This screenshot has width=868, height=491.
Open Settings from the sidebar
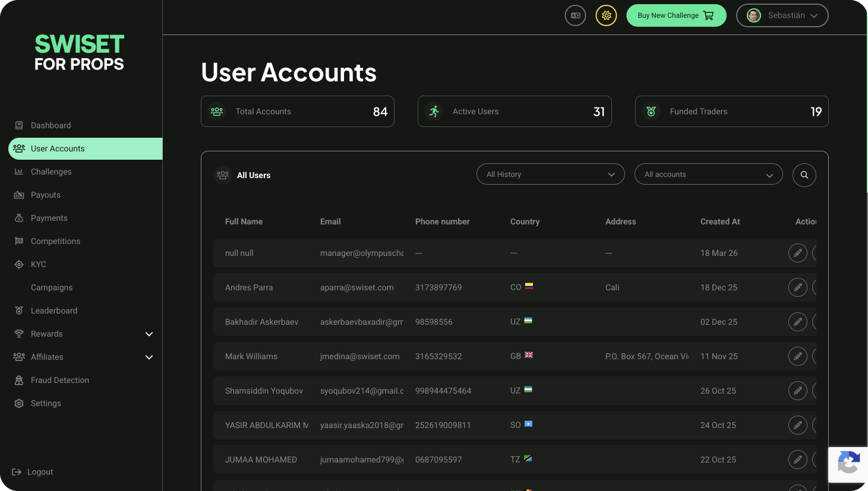pos(46,403)
